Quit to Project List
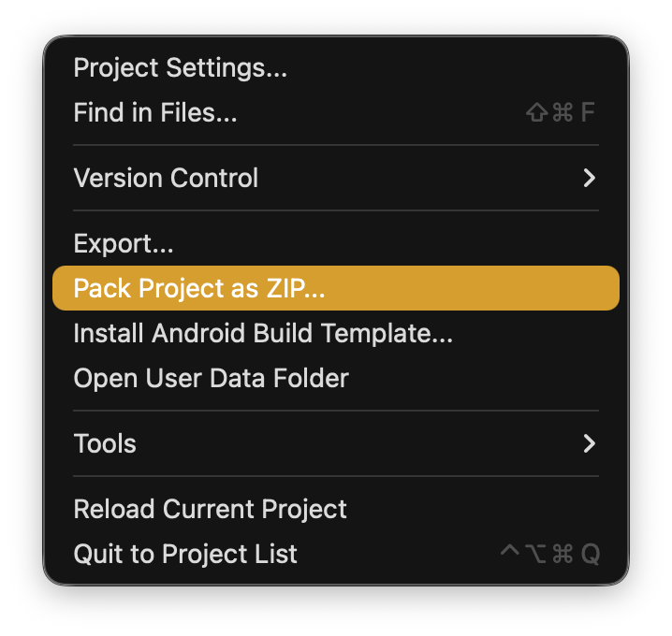This screenshot has width=672, height=636. 185,554
